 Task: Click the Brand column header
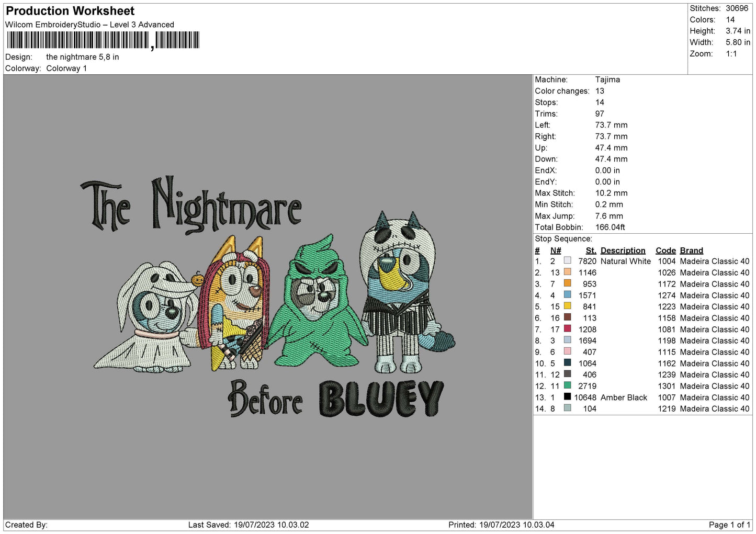(691, 251)
